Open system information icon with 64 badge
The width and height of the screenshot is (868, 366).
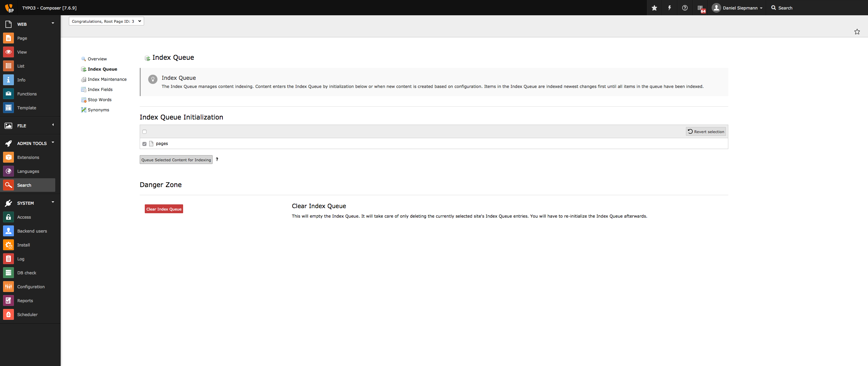pos(701,8)
